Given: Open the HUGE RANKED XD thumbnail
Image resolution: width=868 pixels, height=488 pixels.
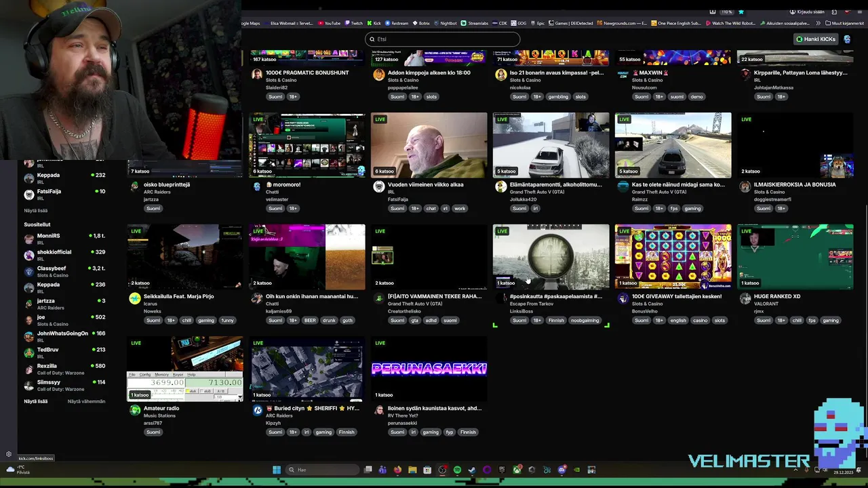Looking at the screenshot, I should (795, 257).
